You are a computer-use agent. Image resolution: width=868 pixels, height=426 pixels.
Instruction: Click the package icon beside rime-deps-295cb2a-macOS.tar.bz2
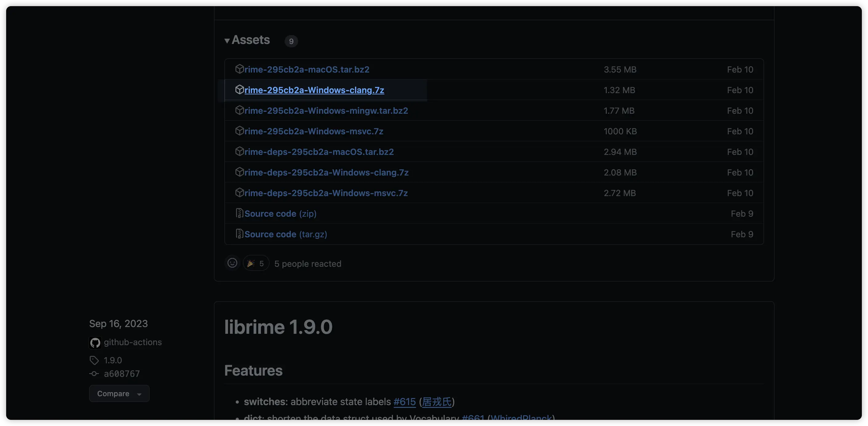point(239,151)
